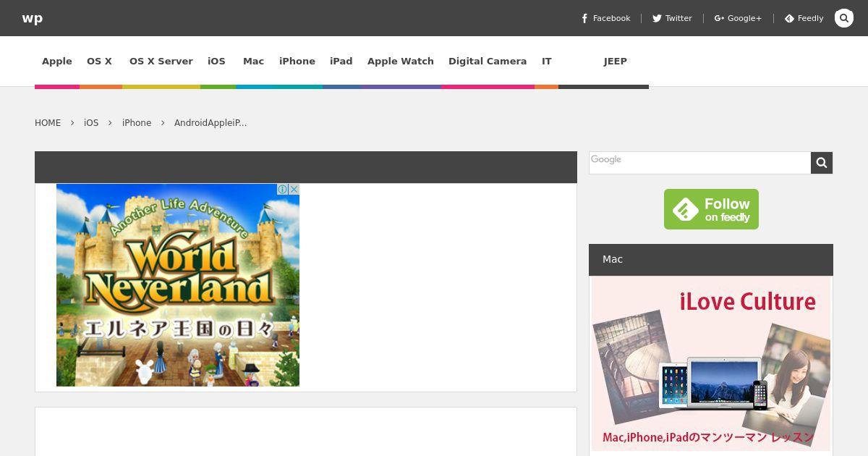Go to HOME breadcrumb
The image size is (868, 456).
(x=48, y=123)
